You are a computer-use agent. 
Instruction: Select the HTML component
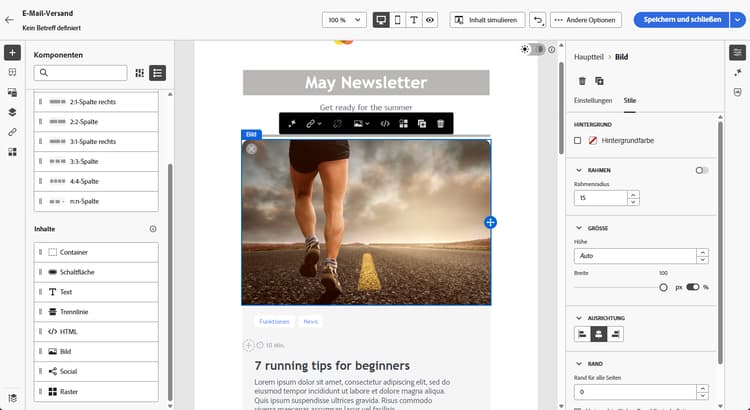pyautogui.click(x=96, y=332)
